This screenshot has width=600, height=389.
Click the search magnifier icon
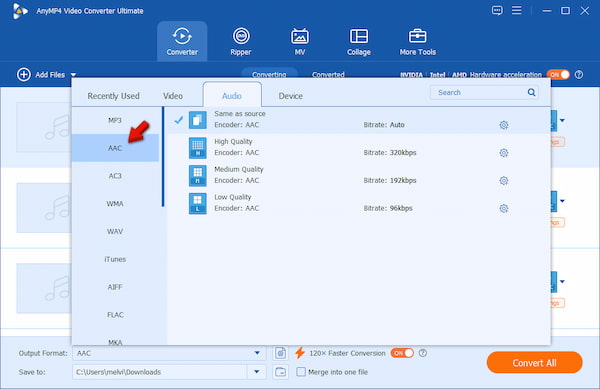[x=532, y=92]
